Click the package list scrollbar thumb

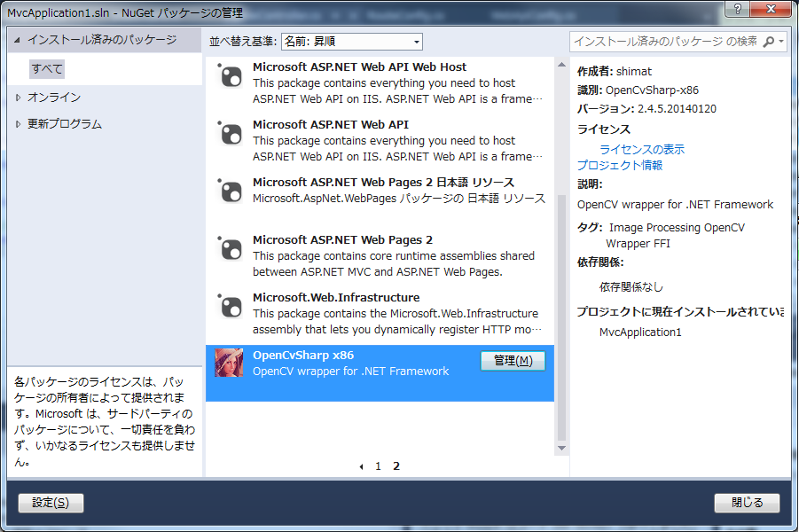[561, 317]
